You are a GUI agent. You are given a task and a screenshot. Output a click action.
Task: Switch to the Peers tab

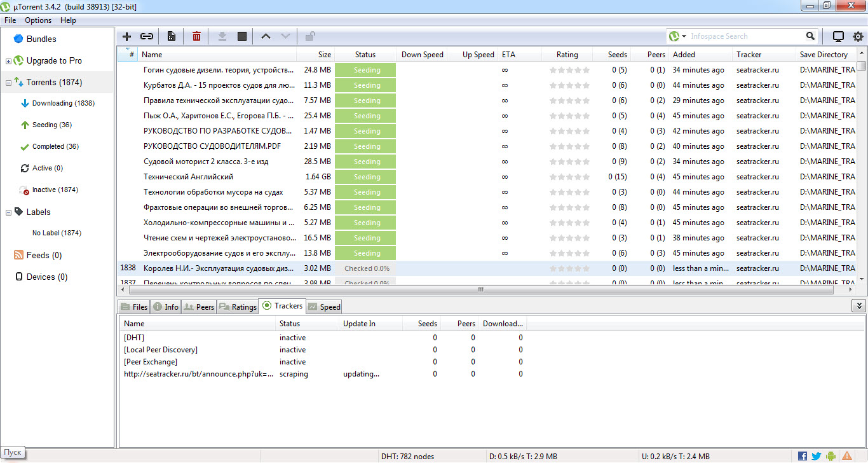pos(199,307)
